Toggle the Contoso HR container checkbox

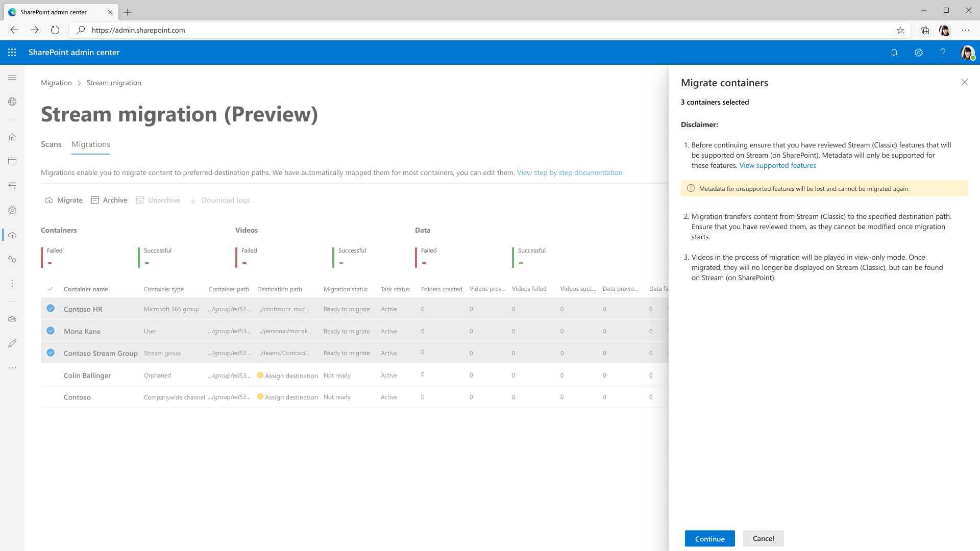pos(51,308)
